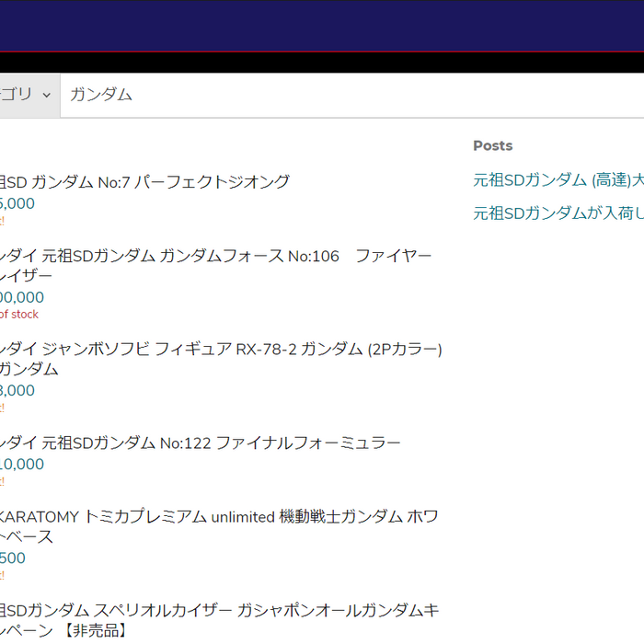Click stock status label below 500 price
This screenshot has width=644, height=644.
point(3,575)
